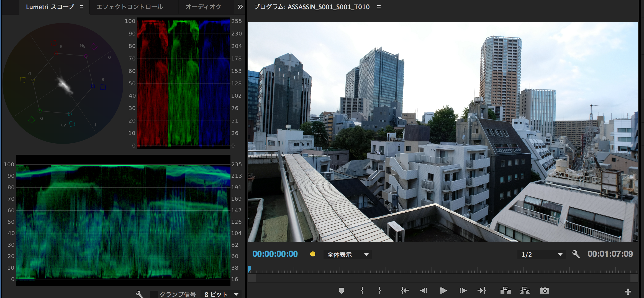Export frame with camera icon
Viewport: 644px width, 298px height.
coord(545,291)
